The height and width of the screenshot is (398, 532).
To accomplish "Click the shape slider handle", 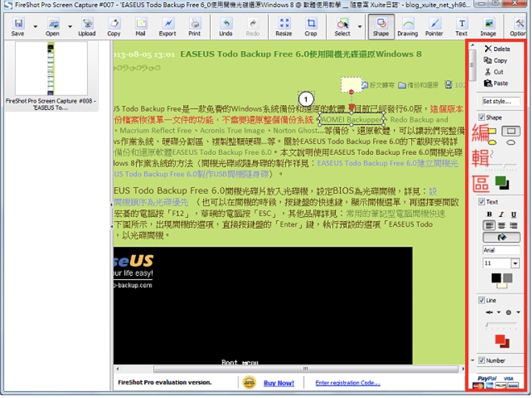I will (505, 166).
